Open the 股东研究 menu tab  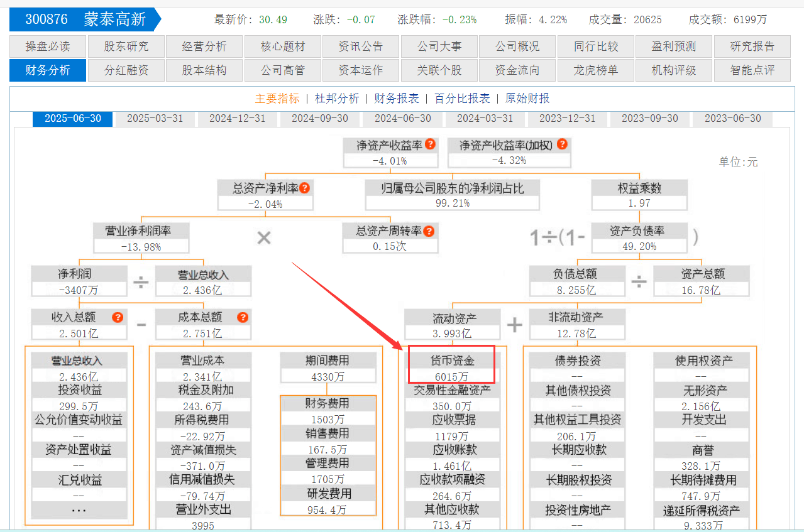coord(126,46)
